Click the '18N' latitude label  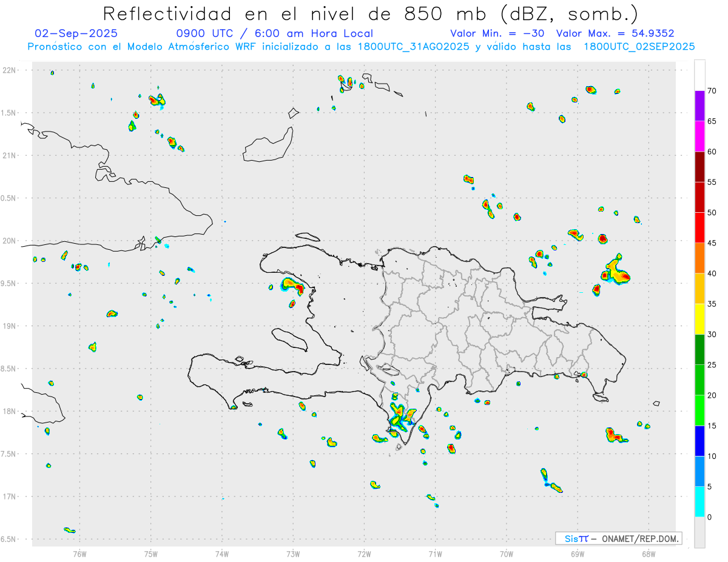coord(8,411)
